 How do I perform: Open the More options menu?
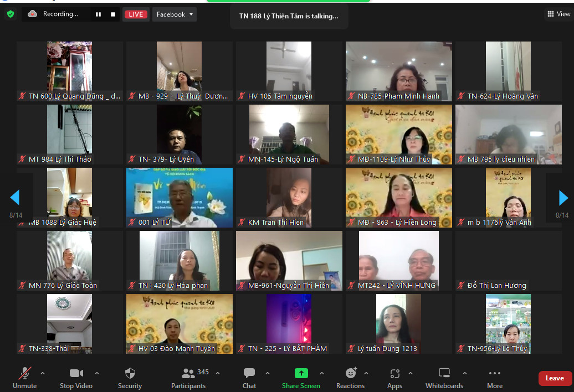(x=495, y=378)
